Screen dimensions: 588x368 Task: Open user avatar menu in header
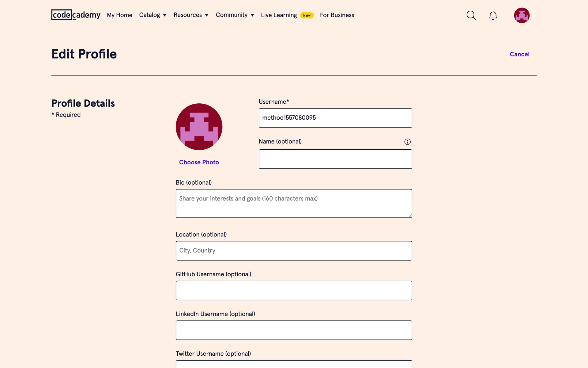(522, 15)
